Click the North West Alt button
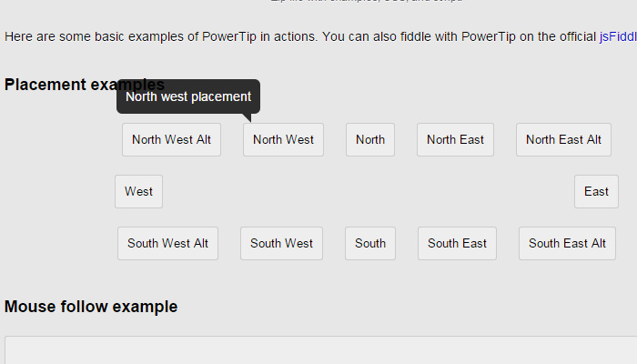Viewport: 637px width, 364px height. [x=171, y=140]
